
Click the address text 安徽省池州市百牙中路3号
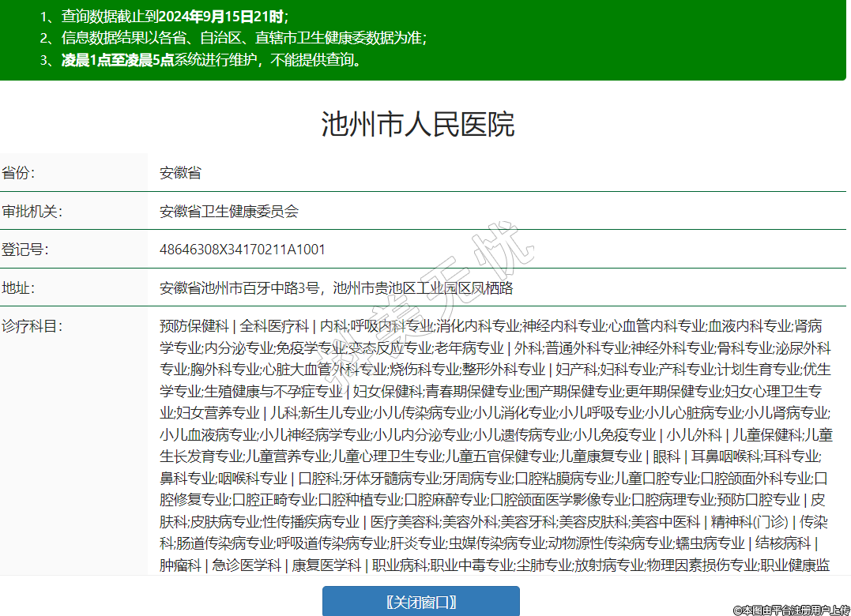243,287
